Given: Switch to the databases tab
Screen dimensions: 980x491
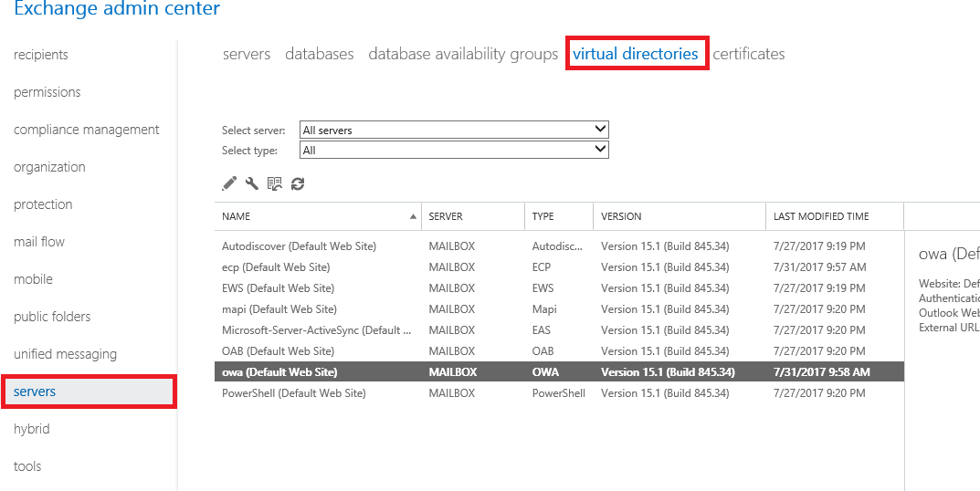Looking at the screenshot, I should point(320,54).
